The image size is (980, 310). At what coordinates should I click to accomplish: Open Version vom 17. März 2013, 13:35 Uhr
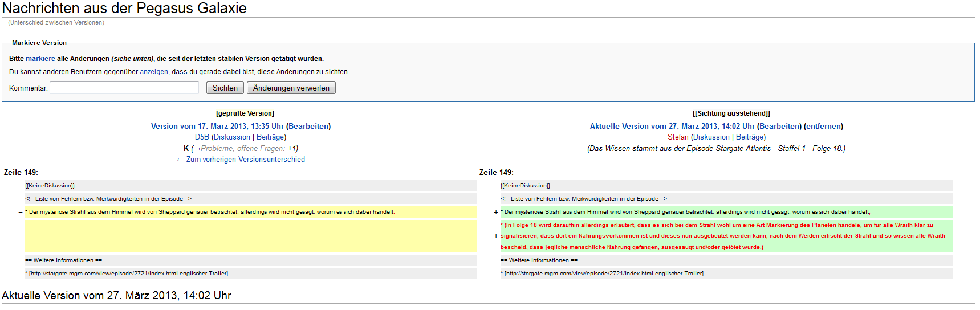click(217, 127)
